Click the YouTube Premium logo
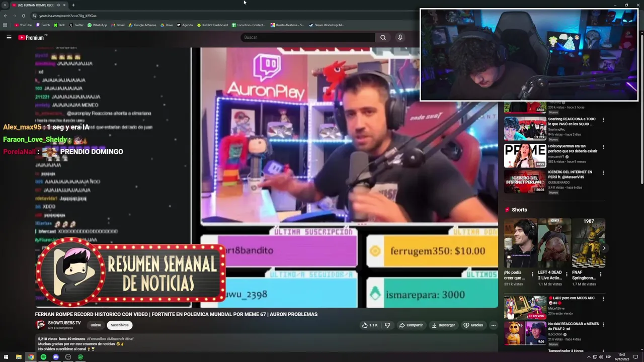Screen dimensions: 644x362 [32, 38]
